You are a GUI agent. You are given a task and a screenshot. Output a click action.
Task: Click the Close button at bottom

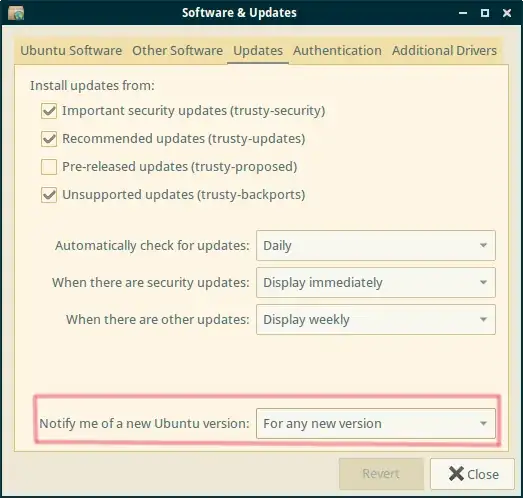[472, 474]
